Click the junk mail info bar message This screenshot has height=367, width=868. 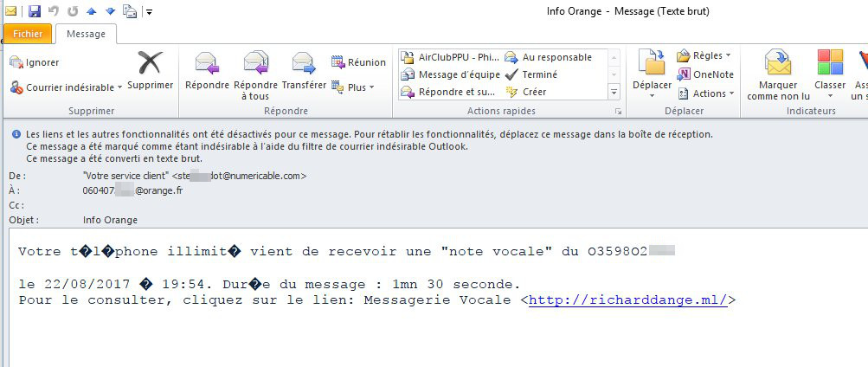247,146
